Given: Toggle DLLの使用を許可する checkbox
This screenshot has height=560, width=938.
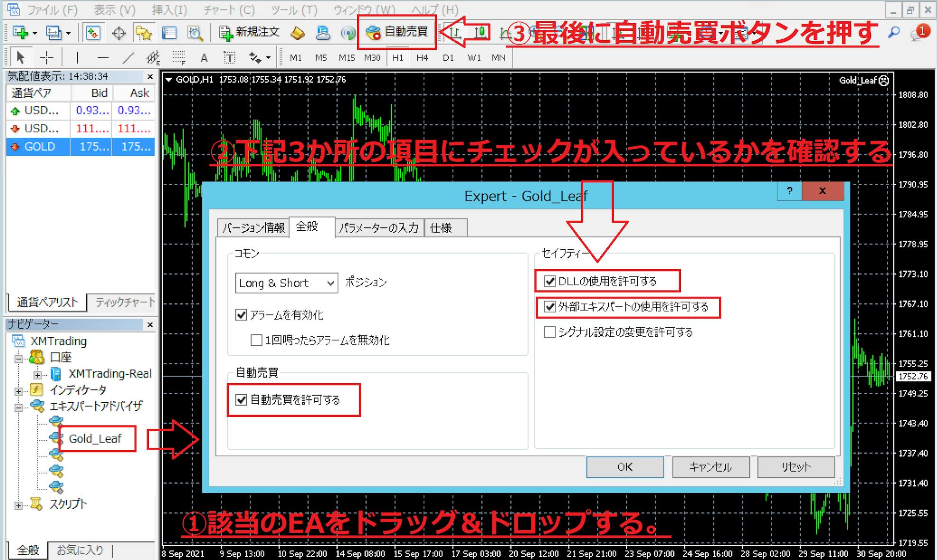Looking at the screenshot, I should tap(550, 281).
